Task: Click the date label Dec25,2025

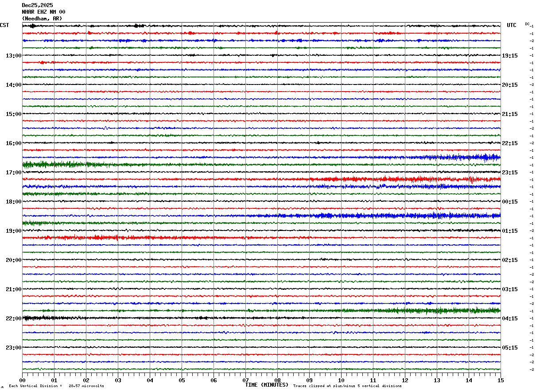Action: click(x=37, y=5)
